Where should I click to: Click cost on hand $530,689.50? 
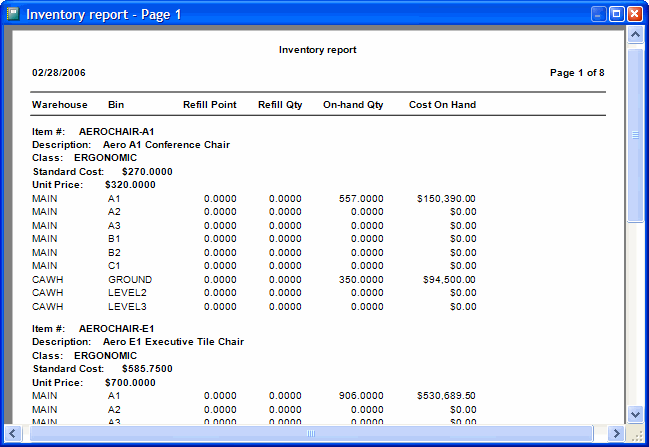(446, 396)
